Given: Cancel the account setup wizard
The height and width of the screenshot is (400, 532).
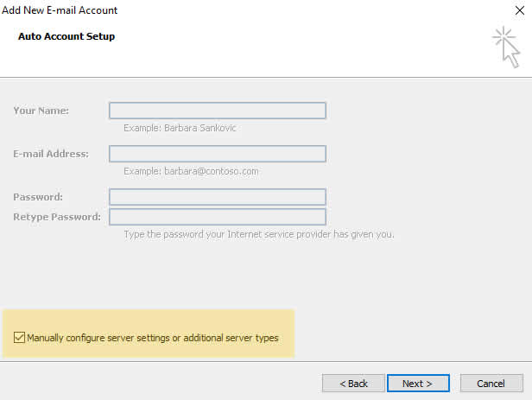Looking at the screenshot, I should (x=491, y=384).
